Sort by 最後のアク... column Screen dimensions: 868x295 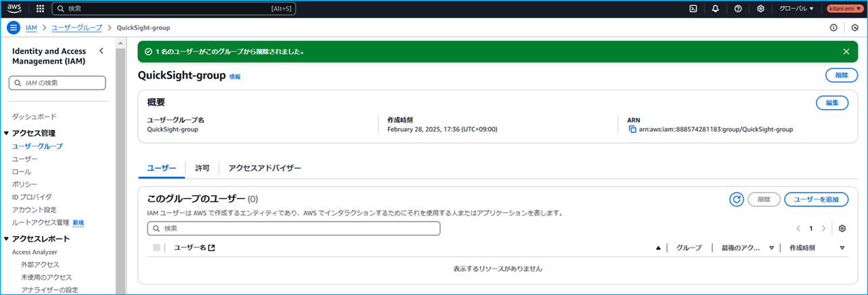(x=771, y=248)
